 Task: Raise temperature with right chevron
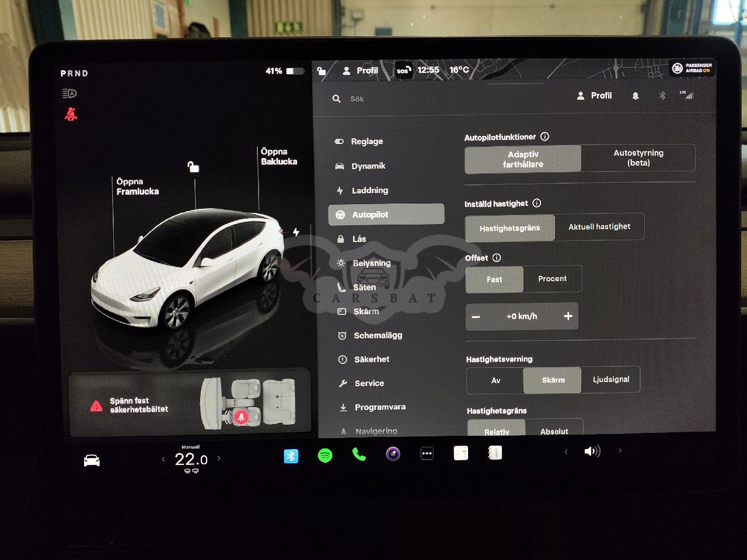(x=219, y=459)
